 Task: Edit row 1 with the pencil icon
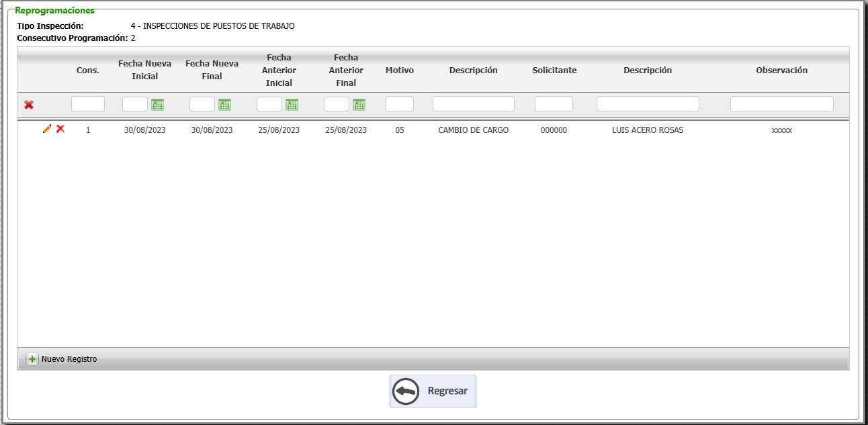tap(47, 129)
